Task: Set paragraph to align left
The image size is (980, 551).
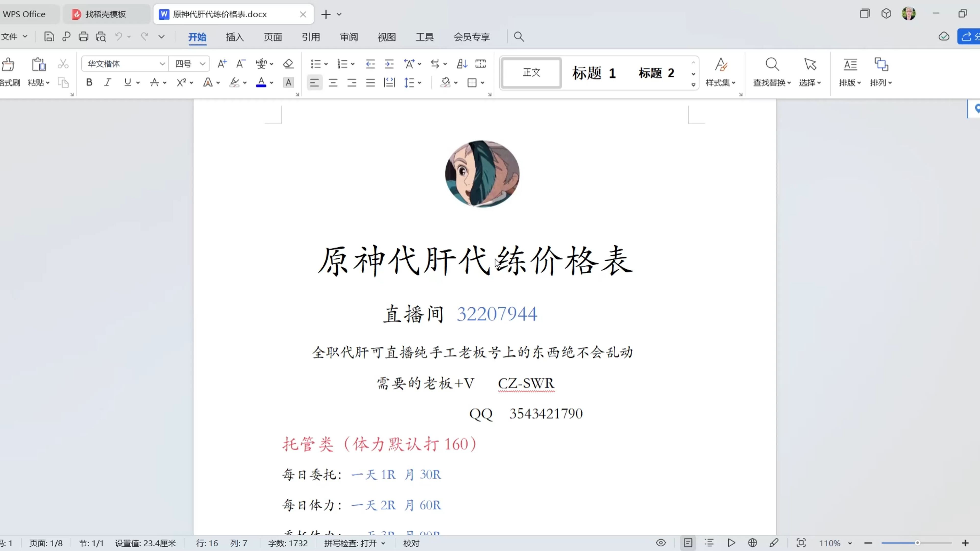Action: point(314,82)
